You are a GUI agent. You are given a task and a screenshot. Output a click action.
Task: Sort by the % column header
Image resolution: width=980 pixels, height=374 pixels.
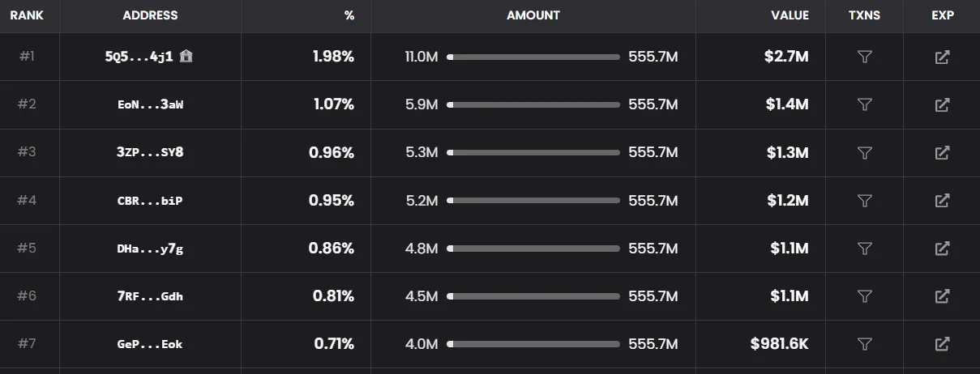pos(349,15)
